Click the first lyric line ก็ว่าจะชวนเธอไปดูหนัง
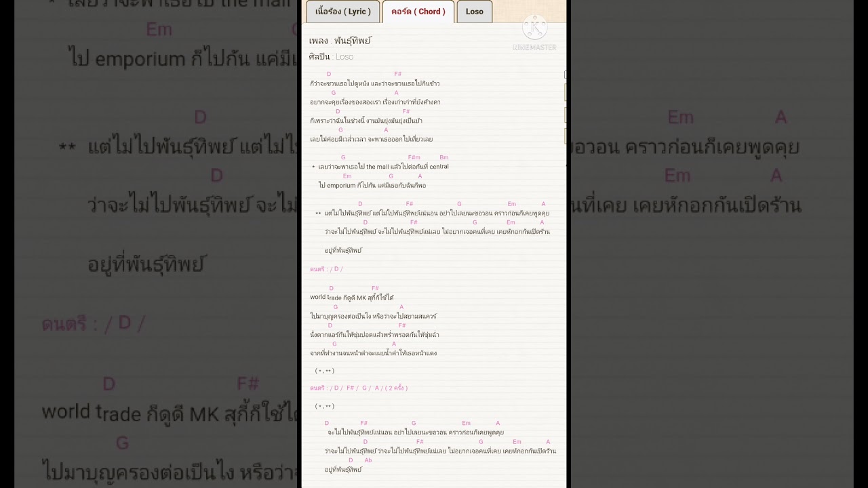 375,84
